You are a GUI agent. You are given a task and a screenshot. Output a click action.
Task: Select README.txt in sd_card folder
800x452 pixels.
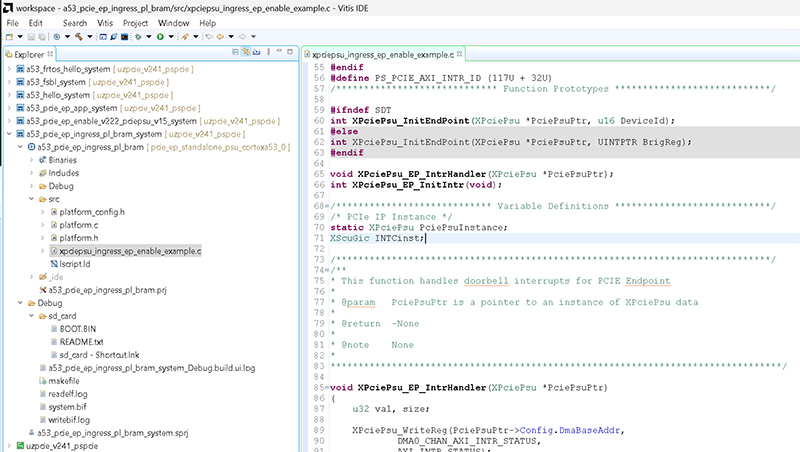(81, 342)
